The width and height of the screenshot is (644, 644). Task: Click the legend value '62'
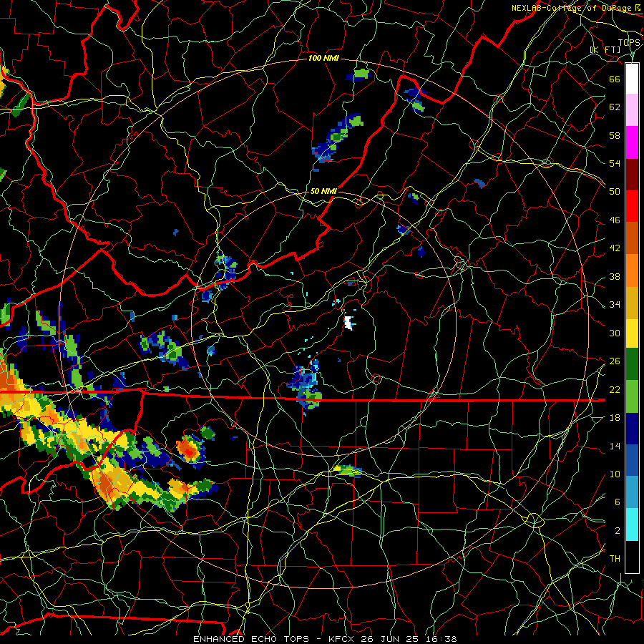(x=615, y=107)
